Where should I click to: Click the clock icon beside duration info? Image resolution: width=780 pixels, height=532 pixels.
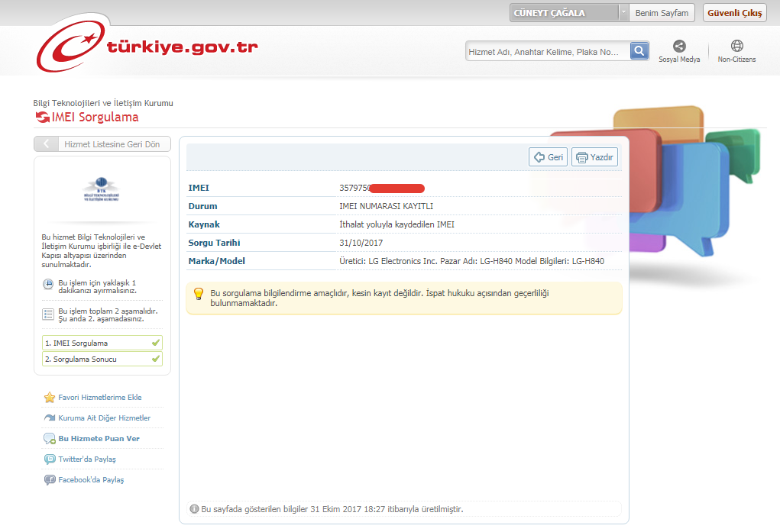click(48, 284)
